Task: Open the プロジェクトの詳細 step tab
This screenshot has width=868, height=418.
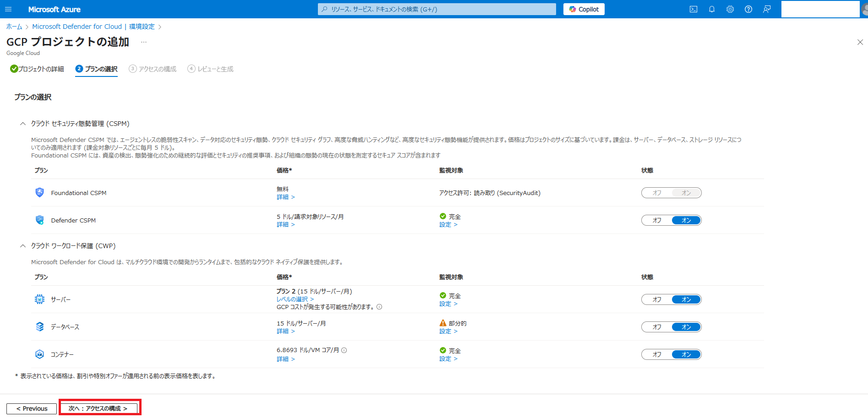Action: click(37, 69)
